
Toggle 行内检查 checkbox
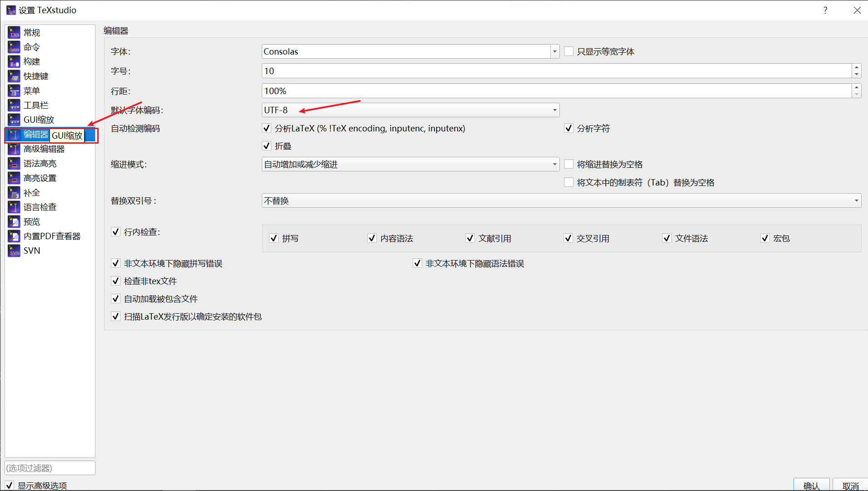tap(116, 232)
